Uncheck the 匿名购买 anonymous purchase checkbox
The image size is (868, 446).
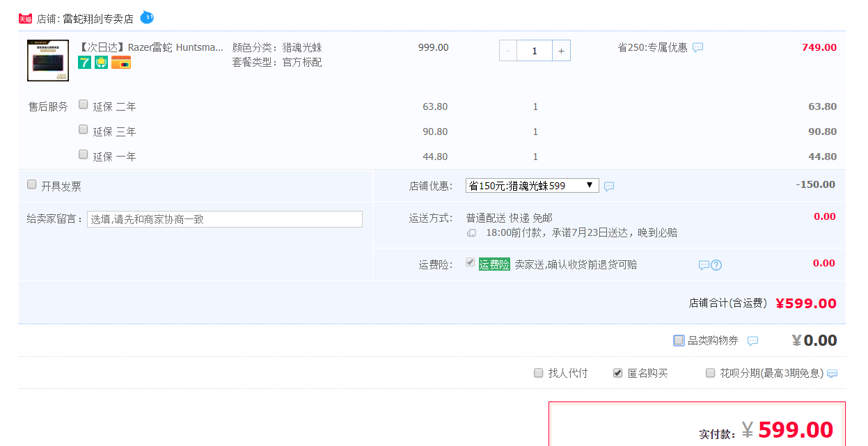pyautogui.click(x=618, y=373)
